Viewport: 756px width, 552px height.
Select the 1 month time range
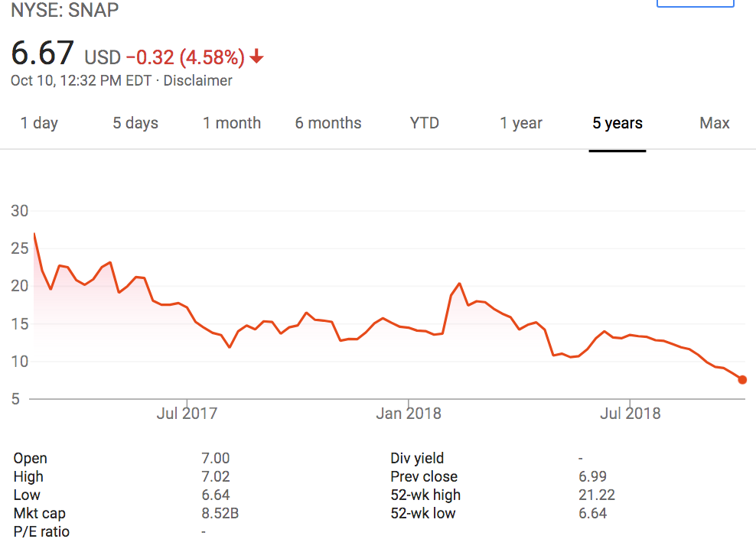pyautogui.click(x=232, y=122)
